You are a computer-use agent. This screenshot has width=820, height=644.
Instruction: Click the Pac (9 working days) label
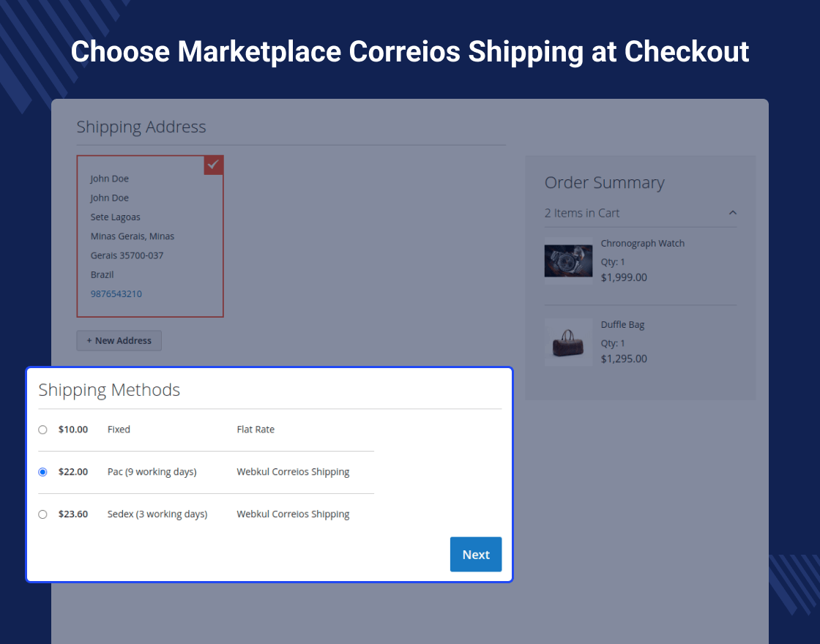pos(152,472)
